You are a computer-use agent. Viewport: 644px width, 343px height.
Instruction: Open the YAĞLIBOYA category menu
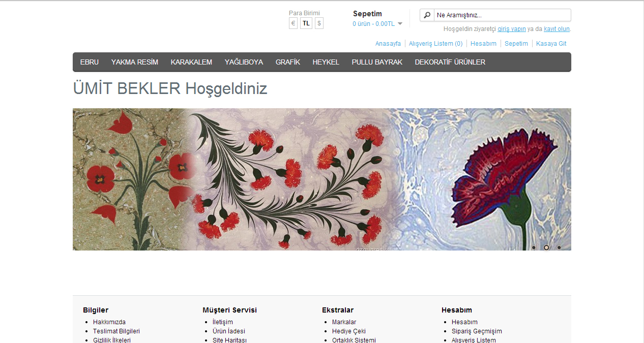pos(244,62)
